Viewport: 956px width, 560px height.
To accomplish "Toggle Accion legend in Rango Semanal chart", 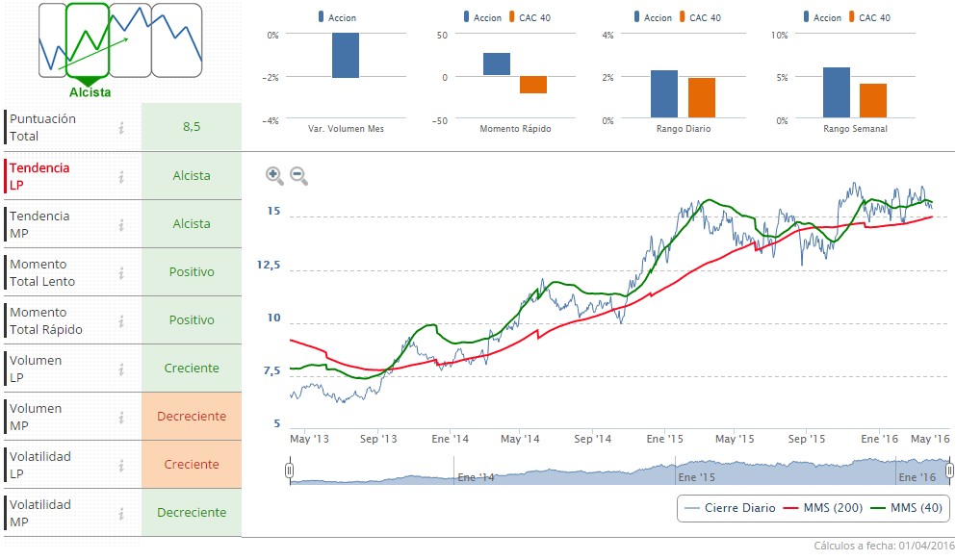I will click(819, 17).
